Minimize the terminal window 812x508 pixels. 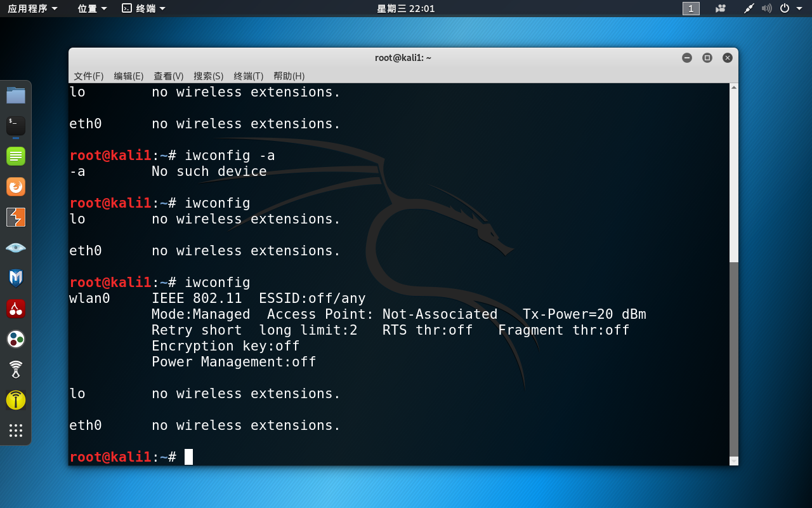coord(687,58)
